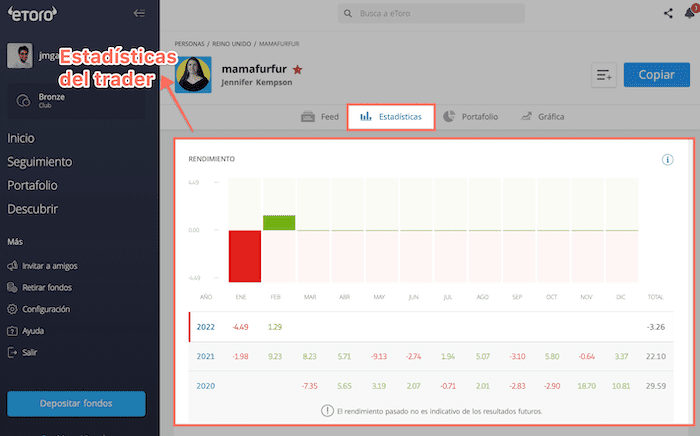700x436 pixels.
Task: Open mamafurfur profile picture
Action: 193,75
